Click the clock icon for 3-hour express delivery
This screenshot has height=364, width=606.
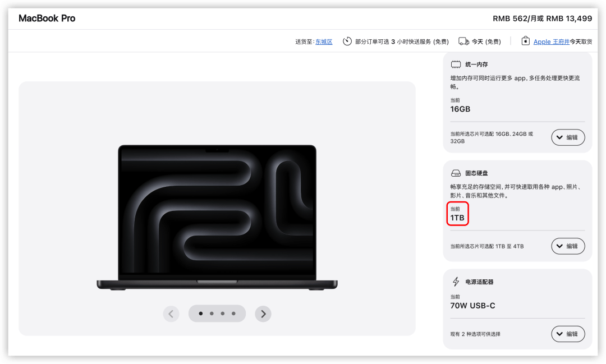pyautogui.click(x=347, y=42)
